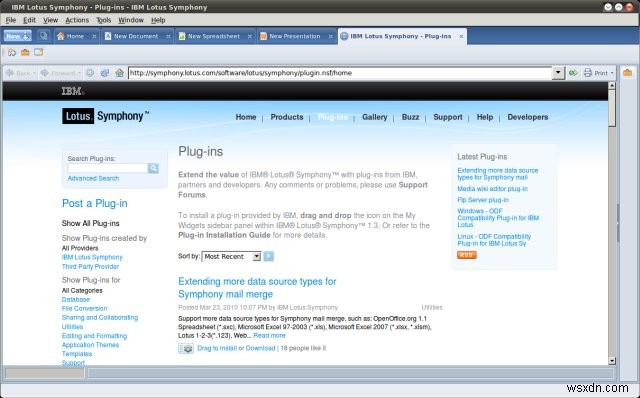The width and height of the screenshot is (640, 398).
Task: Click the refresh page icon
Action: 104,73
